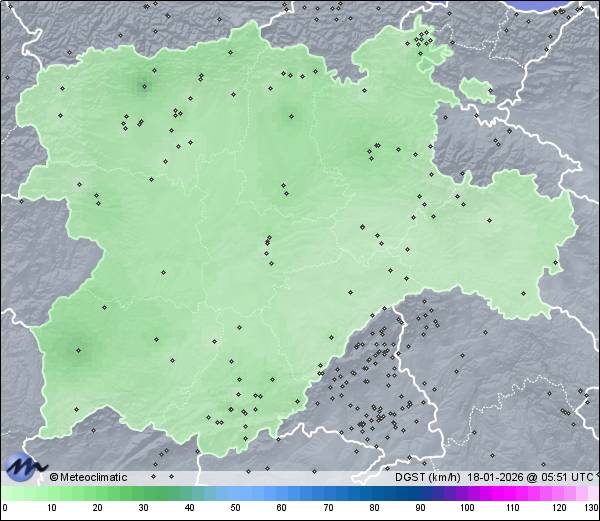Click the Meteoclimatic wave logo icon
Viewport: 600px width, 521px height.
pos(25,466)
